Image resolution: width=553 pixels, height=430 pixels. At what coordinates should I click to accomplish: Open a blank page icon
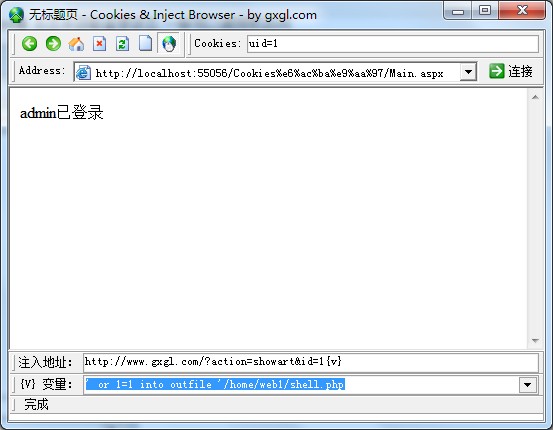coord(145,44)
